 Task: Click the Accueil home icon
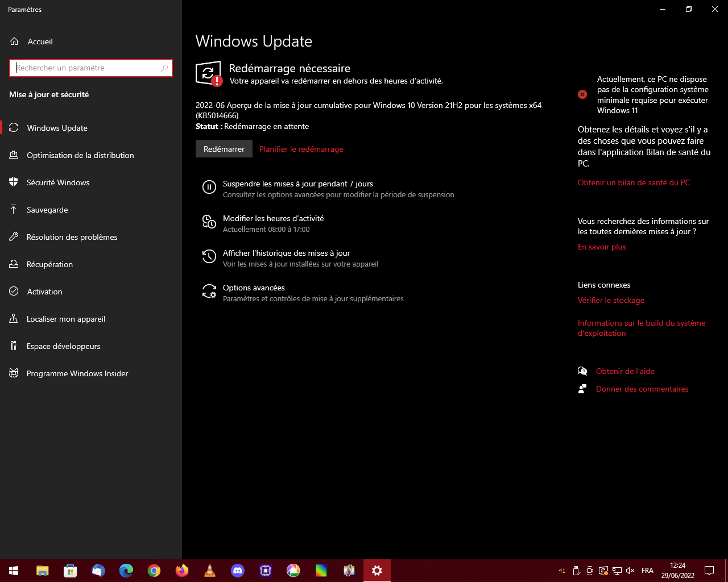14,41
